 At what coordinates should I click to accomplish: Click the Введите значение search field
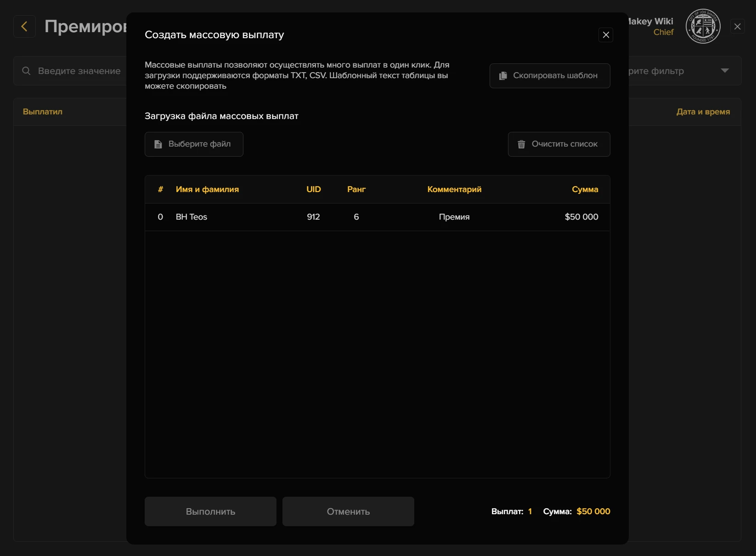79,71
